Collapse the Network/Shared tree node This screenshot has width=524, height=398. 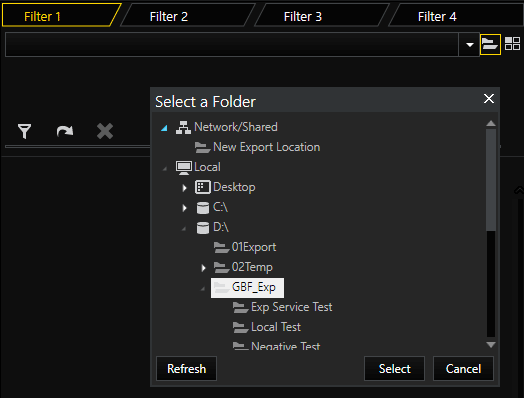click(164, 128)
